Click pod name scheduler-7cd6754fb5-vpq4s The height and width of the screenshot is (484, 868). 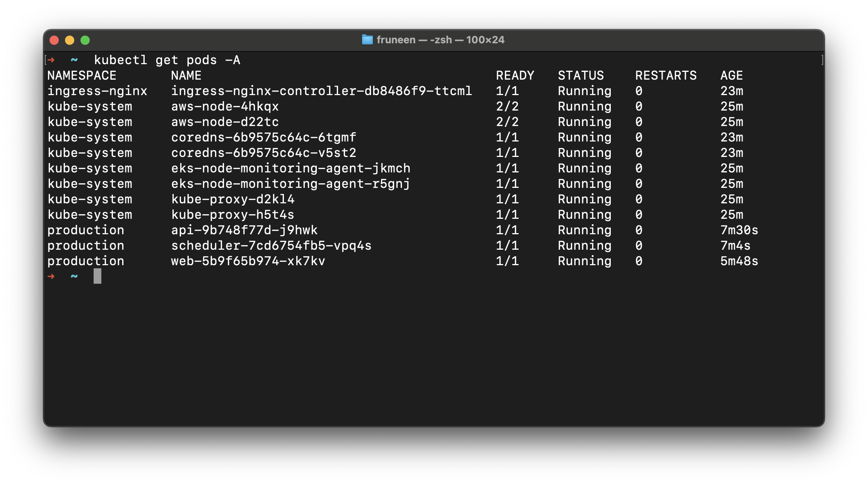pos(271,245)
